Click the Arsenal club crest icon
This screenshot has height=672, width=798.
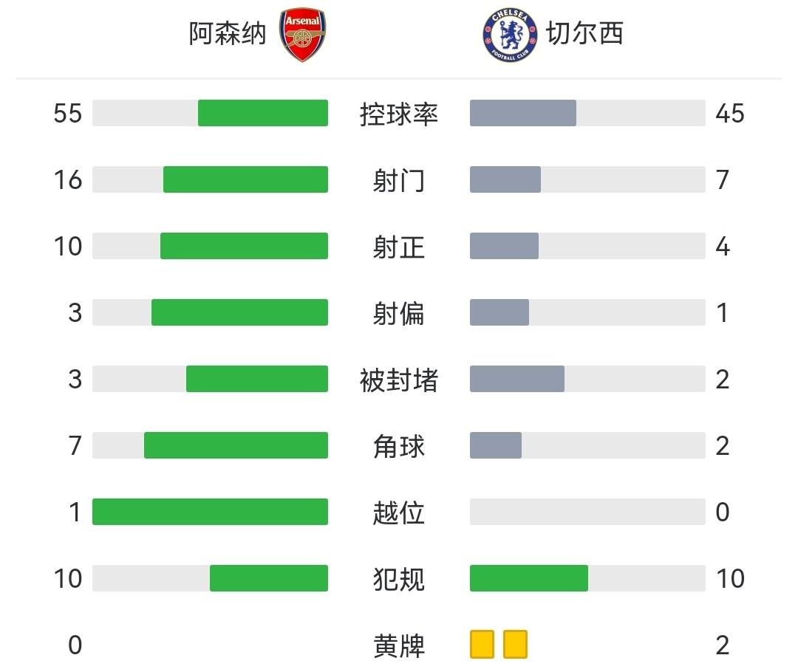tap(303, 35)
